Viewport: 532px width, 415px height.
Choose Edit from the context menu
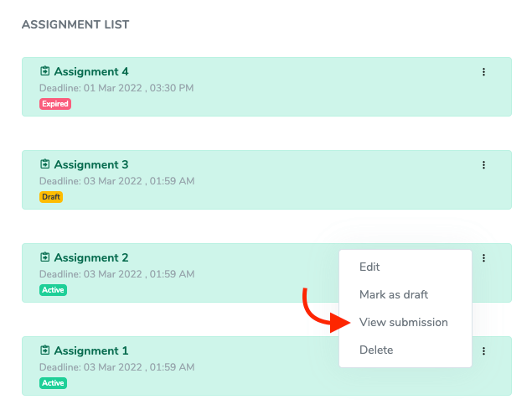pos(369,267)
